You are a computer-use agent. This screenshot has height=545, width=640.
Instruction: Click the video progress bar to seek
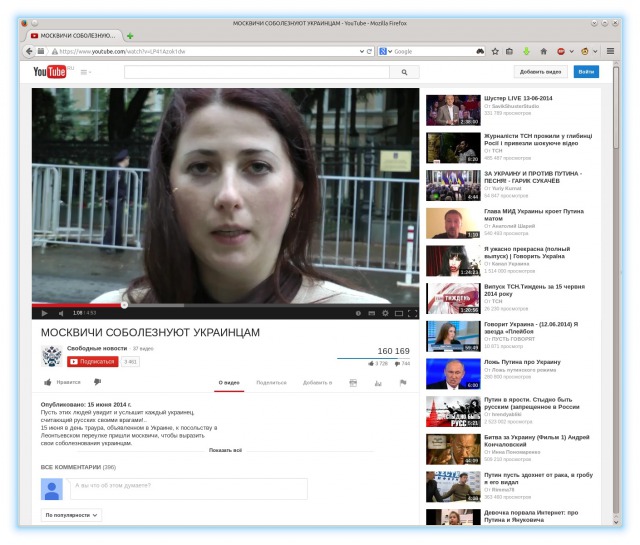(250, 304)
